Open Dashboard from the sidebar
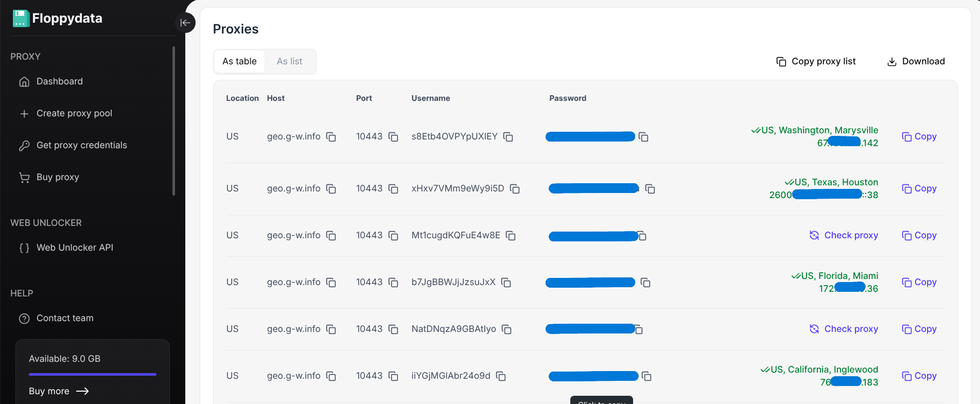Screen dimensions: 980x404 [59, 81]
